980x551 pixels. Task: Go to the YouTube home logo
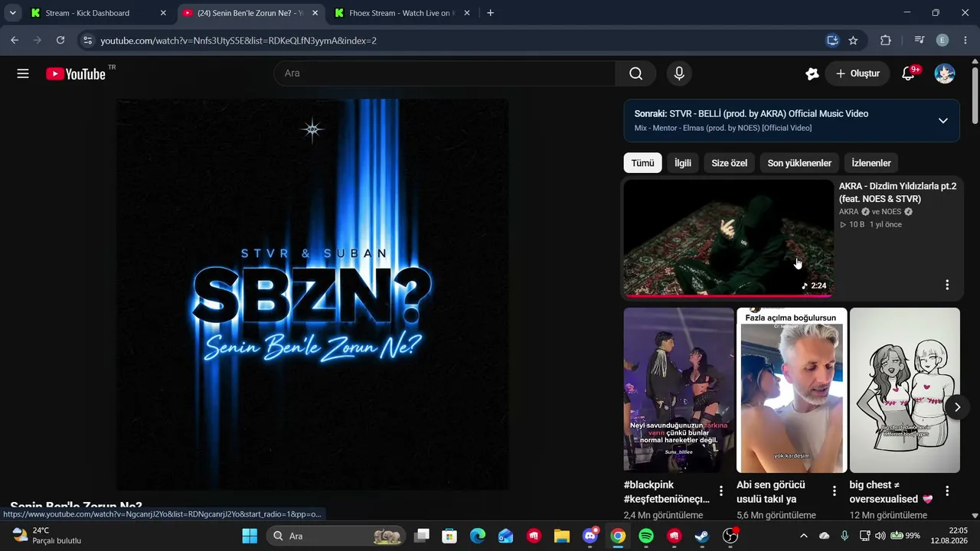75,73
